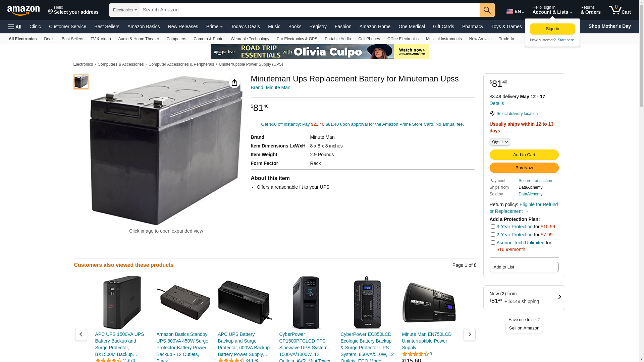644x362 pixels.
Task: Click the Add to Cart button
Action: [x=524, y=155]
